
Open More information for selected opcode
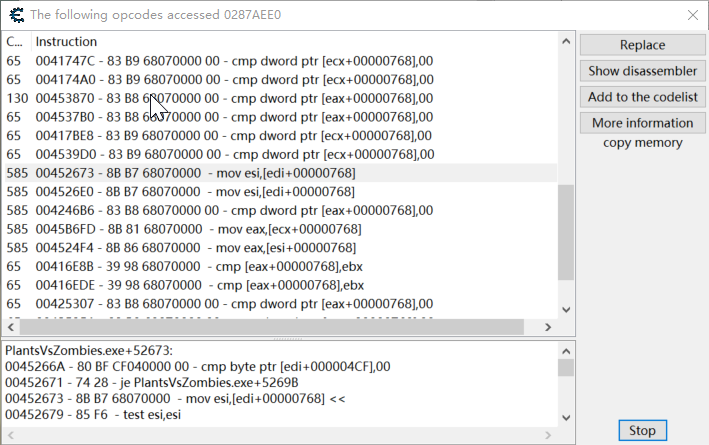pyautogui.click(x=642, y=123)
